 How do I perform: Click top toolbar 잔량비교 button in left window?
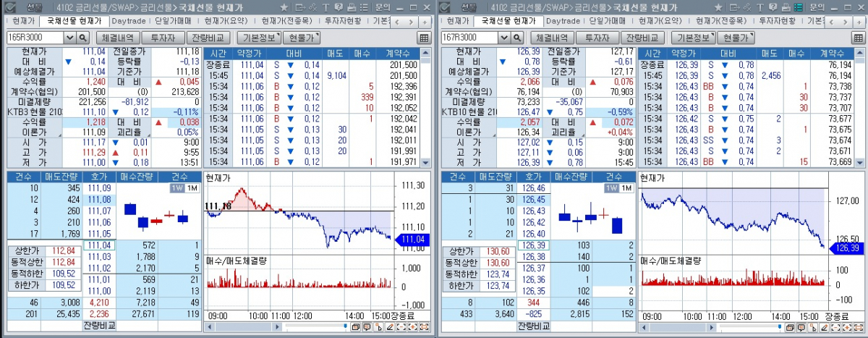(x=208, y=38)
